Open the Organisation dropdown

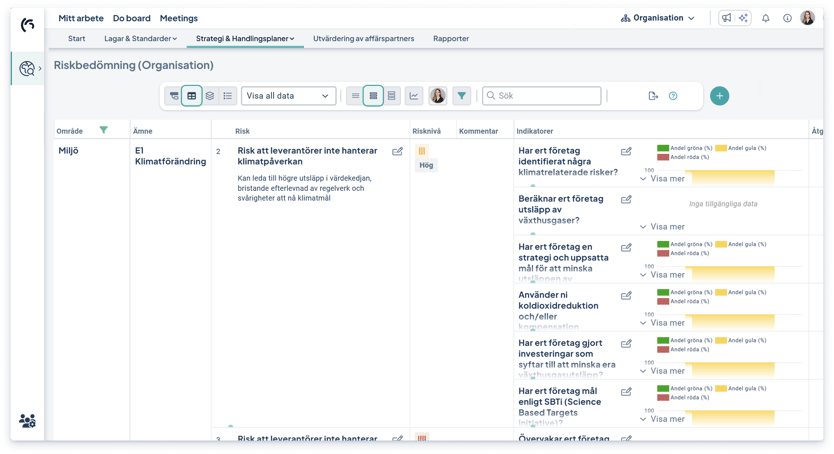click(x=657, y=18)
